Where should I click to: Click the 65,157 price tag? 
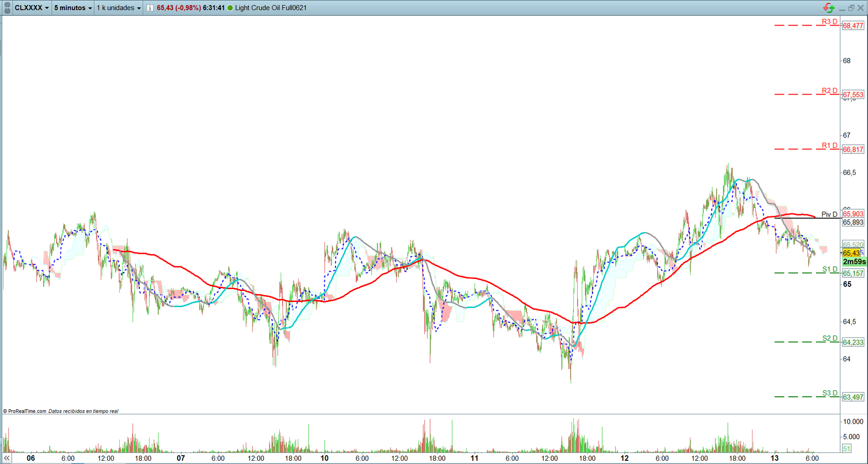853,273
